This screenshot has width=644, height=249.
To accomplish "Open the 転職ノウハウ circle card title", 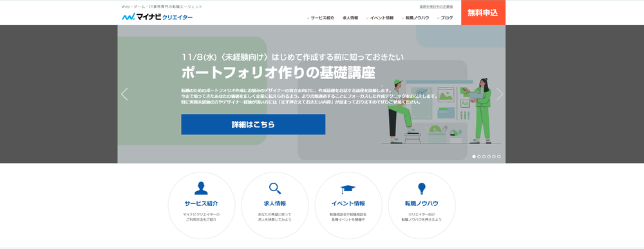I will point(421,203).
